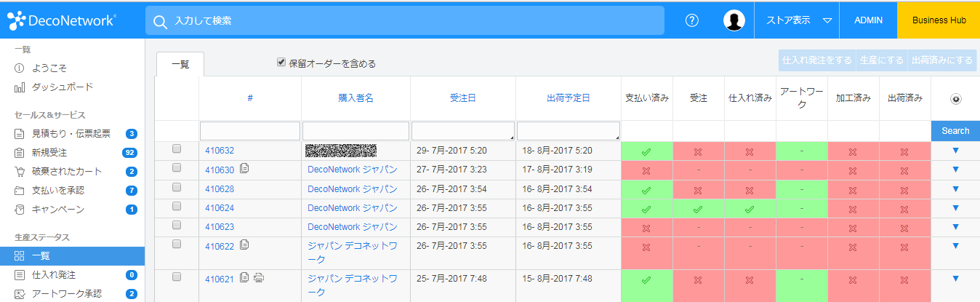
Task: Sort by 出荷予定日 column header
Action: click(x=568, y=98)
